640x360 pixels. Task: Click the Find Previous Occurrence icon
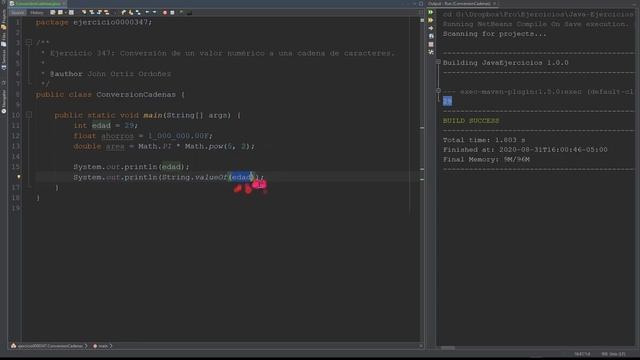(x=92, y=13)
